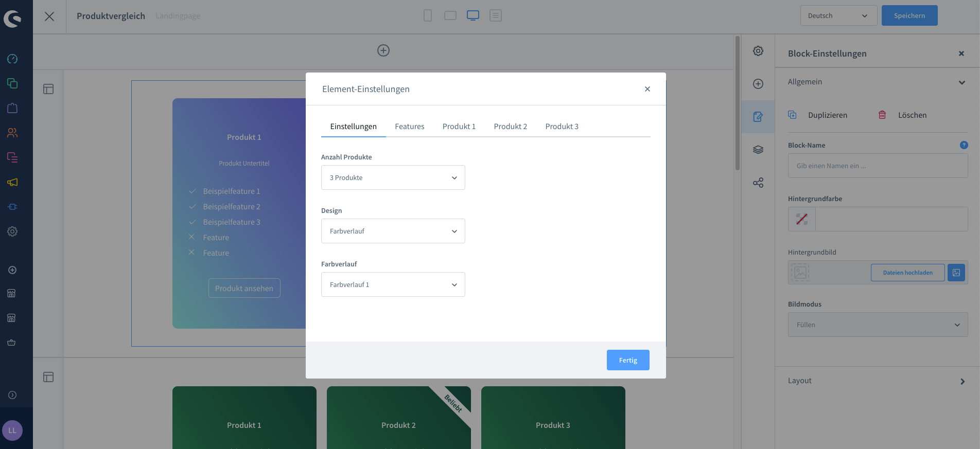Open the layers navigator icon
980x449 pixels.
coord(758,150)
